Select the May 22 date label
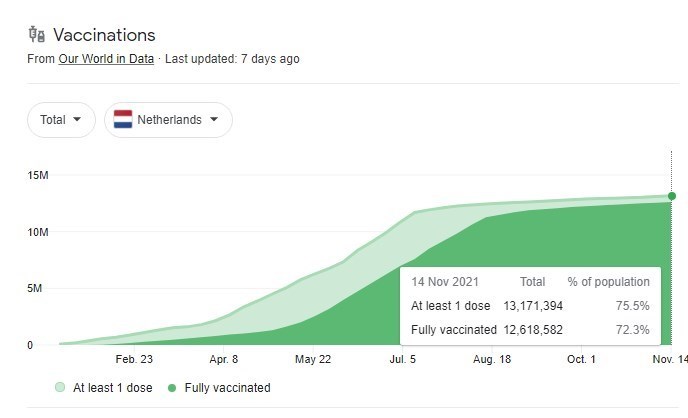This screenshot has width=688, height=418. tap(313, 359)
